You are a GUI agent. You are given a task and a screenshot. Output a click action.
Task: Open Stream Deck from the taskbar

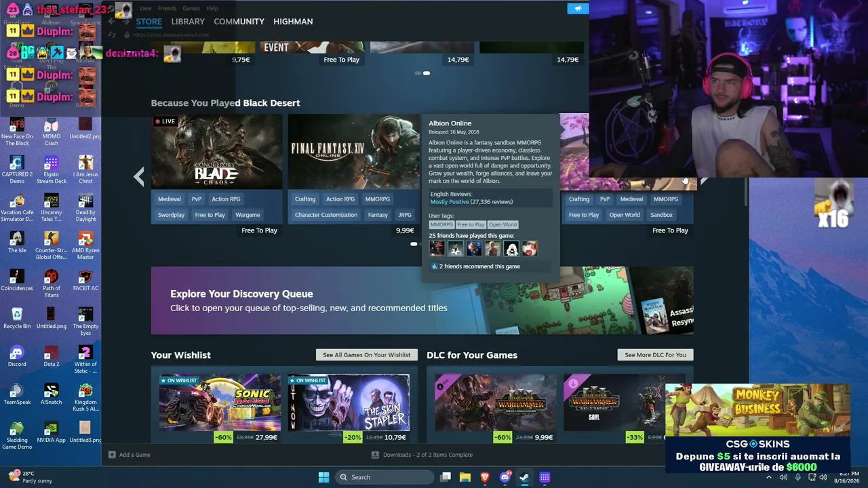coord(545,477)
